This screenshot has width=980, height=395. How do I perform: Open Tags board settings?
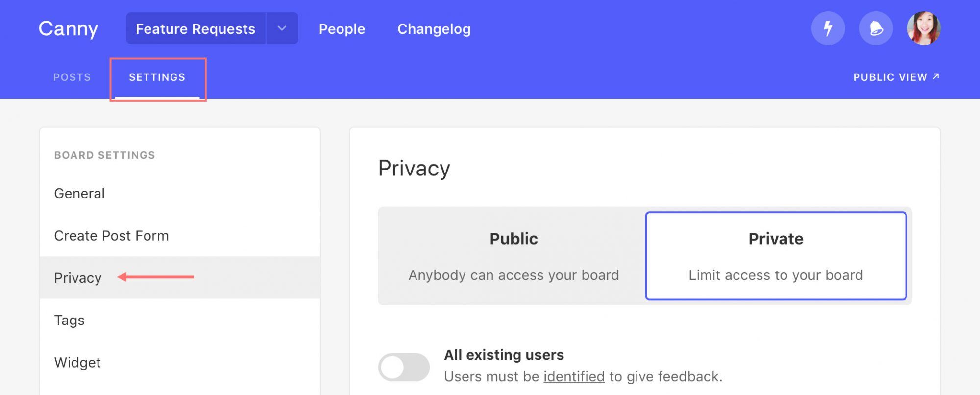[x=180, y=320]
